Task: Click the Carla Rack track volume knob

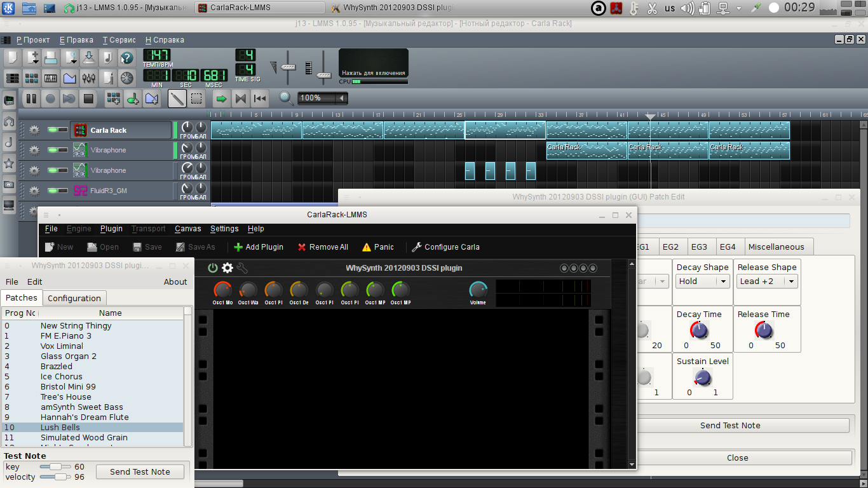Action: tap(187, 128)
